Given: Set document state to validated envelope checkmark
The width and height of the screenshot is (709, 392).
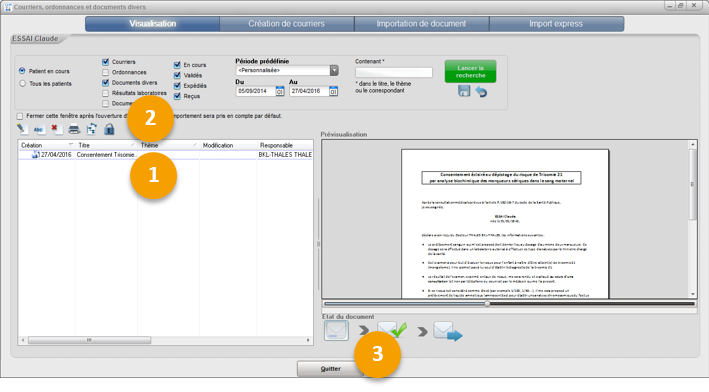Looking at the screenshot, I should point(392,331).
